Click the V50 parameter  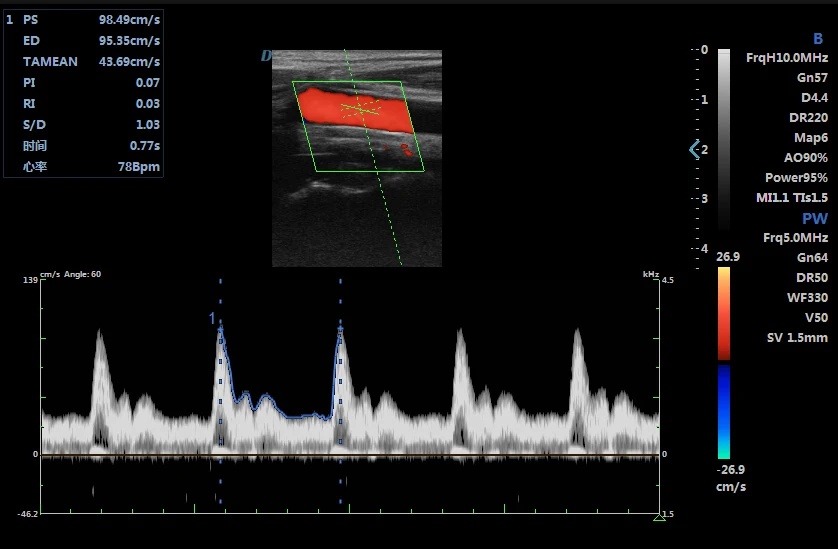pyautogui.click(x=816, y=318)
